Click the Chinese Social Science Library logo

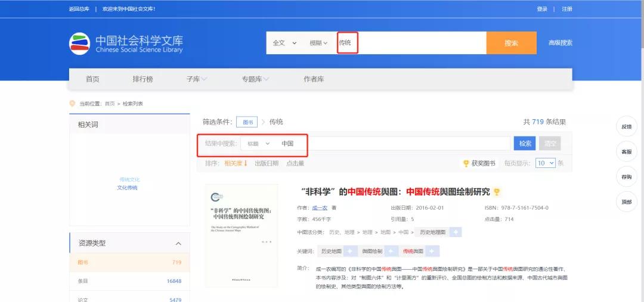tap(126, 43)
